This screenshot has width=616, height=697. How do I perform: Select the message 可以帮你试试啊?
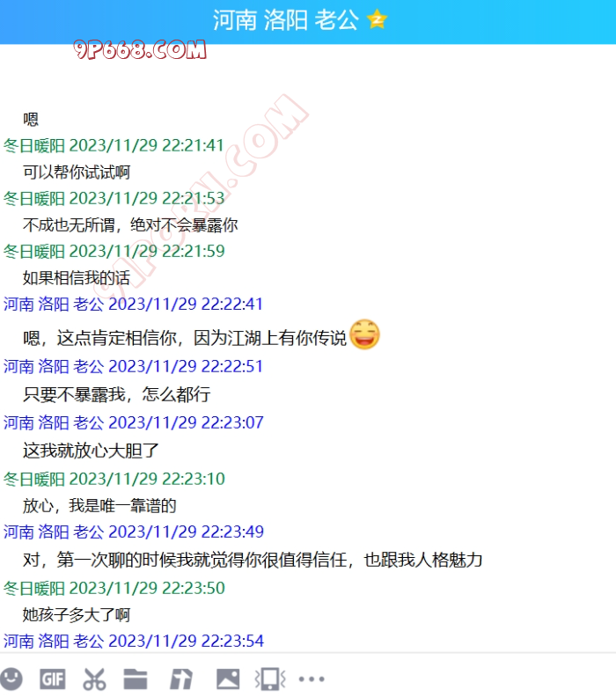[77, 172]
